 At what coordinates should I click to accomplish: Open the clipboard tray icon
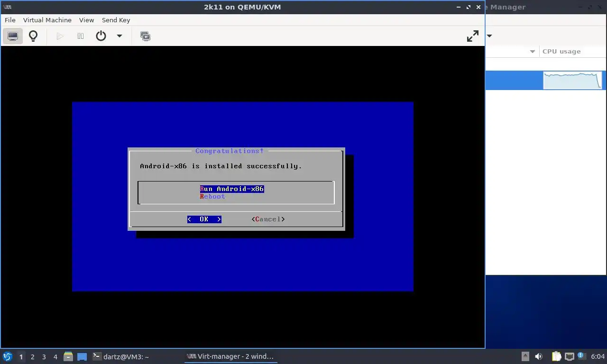pyautogui.click(x=556, y=356)
